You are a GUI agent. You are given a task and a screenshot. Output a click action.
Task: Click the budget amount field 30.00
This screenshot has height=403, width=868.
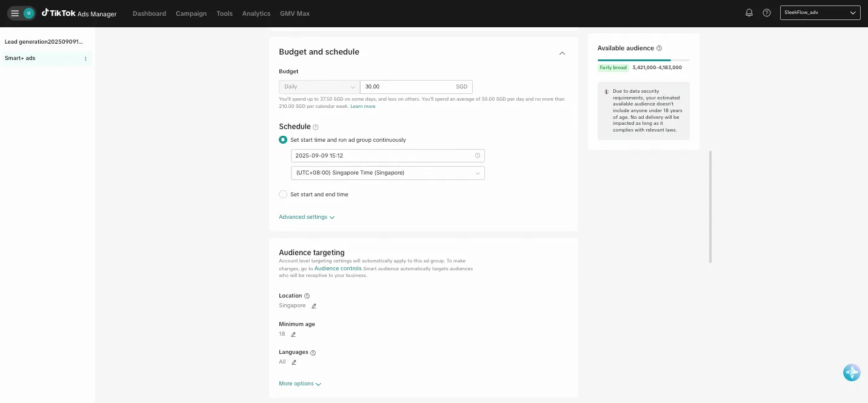(x=416, y=87)
